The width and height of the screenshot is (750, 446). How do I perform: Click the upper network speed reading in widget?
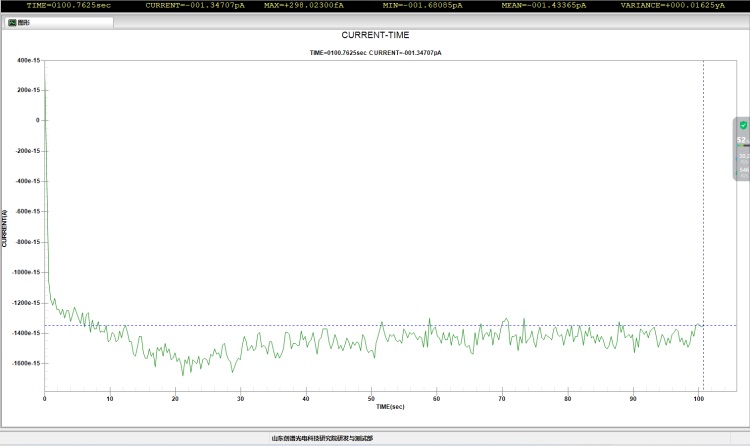point(743,157)
